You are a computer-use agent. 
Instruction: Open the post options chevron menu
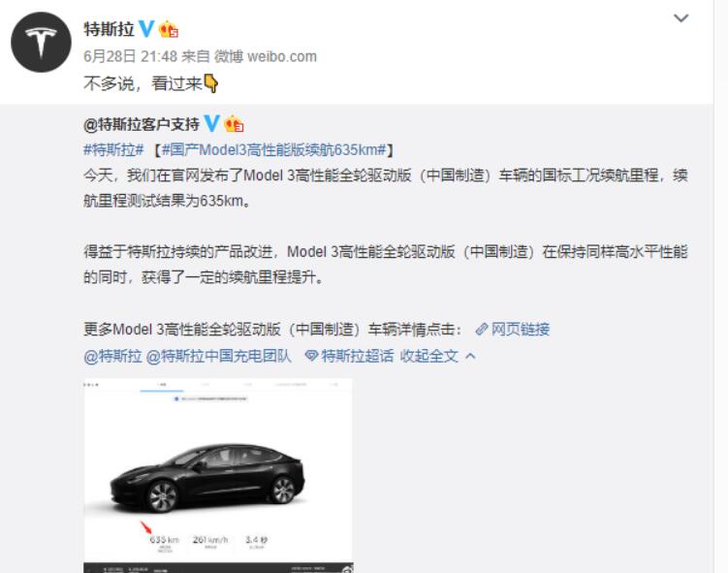681,18
